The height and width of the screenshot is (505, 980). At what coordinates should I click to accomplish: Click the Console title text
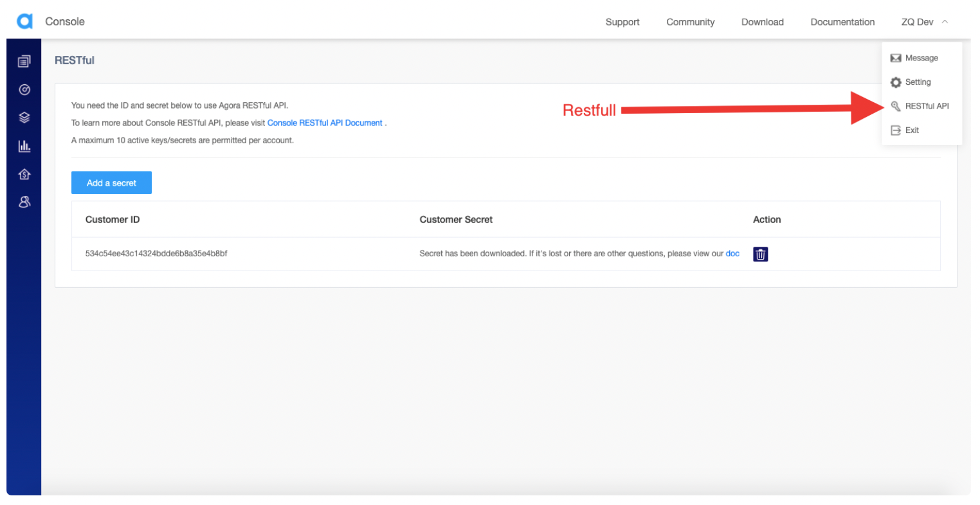coord(65,21)
